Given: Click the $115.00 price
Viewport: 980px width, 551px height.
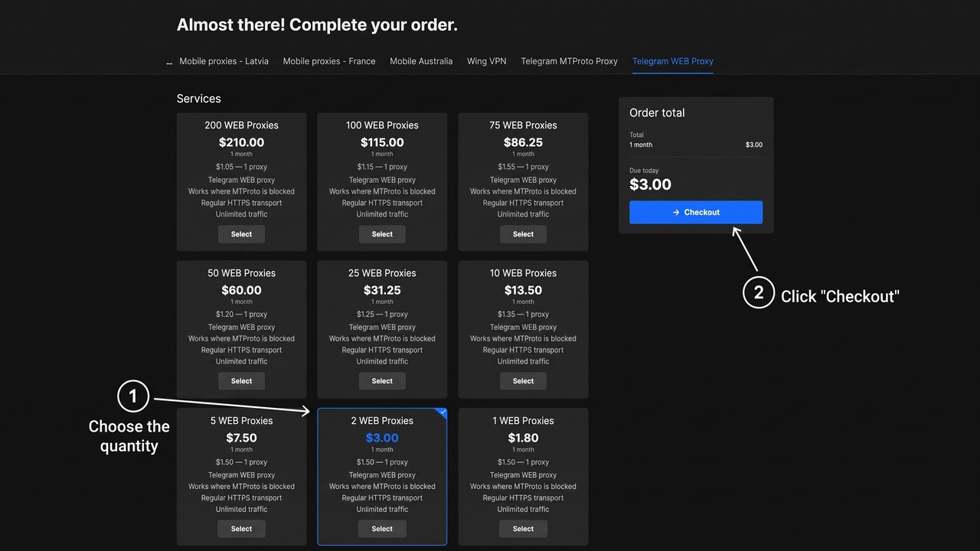Looking at the screenshot, I should [382, 142].
